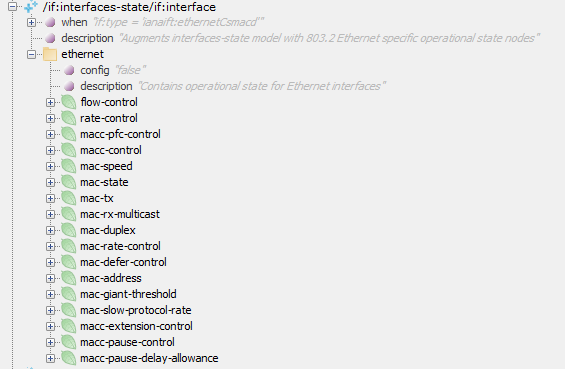Select the purple ball icon beside config
565x369 pixels.
click(x=69, y=70)
